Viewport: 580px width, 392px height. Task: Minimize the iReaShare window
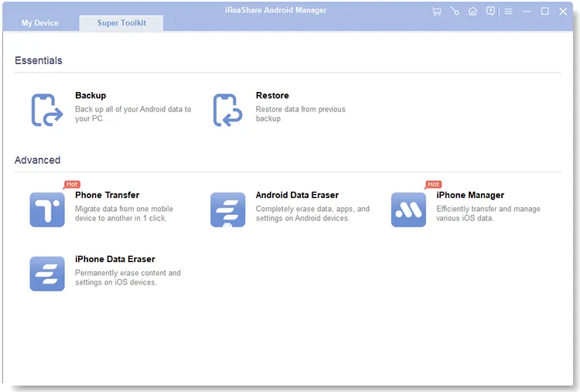tap(527, 12)
